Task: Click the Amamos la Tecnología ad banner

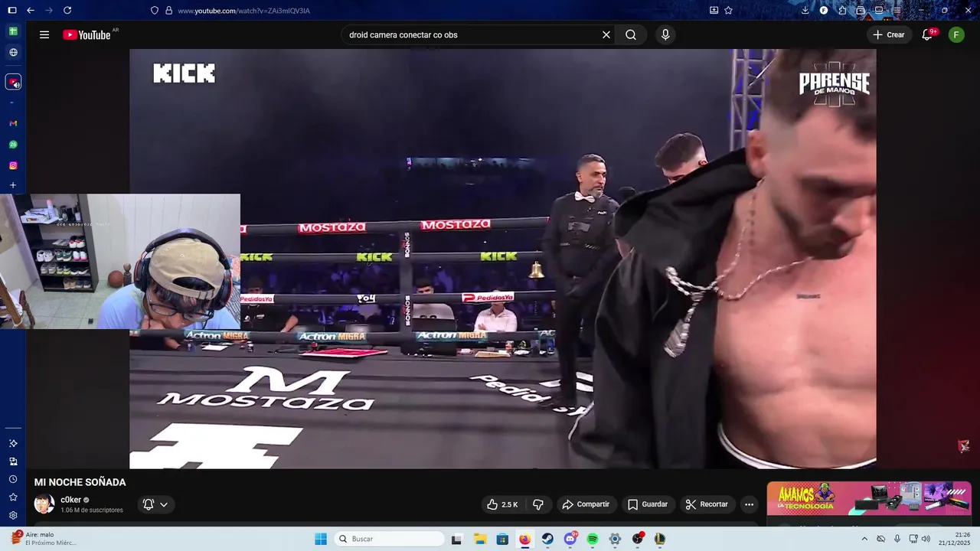Action: tap(869, 498)
